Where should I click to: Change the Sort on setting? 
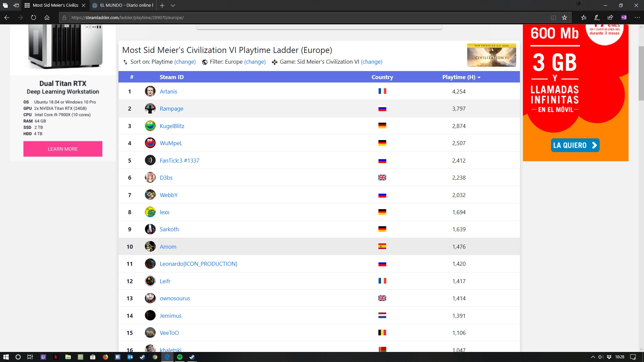[185, 62]
